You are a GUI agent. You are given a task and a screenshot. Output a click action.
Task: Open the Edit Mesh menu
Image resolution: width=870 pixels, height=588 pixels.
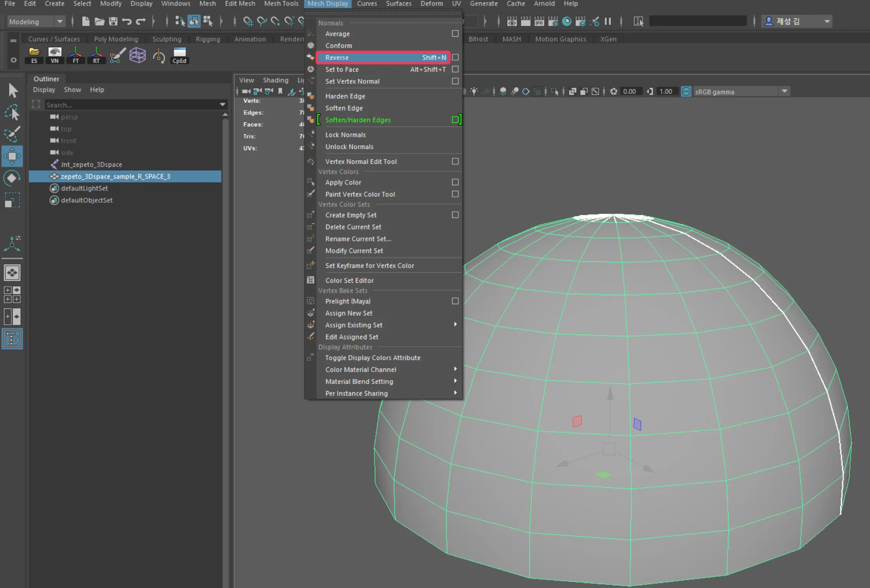point(240,4)
